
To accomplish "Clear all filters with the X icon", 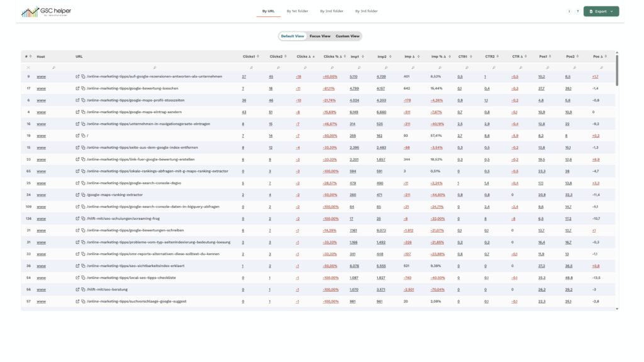I will tap(28, 67).
